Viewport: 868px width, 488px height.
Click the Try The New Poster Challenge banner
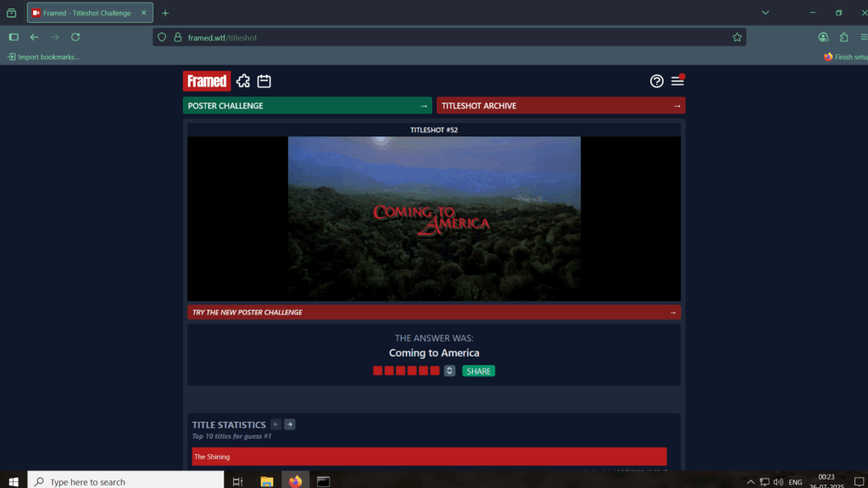434,313
